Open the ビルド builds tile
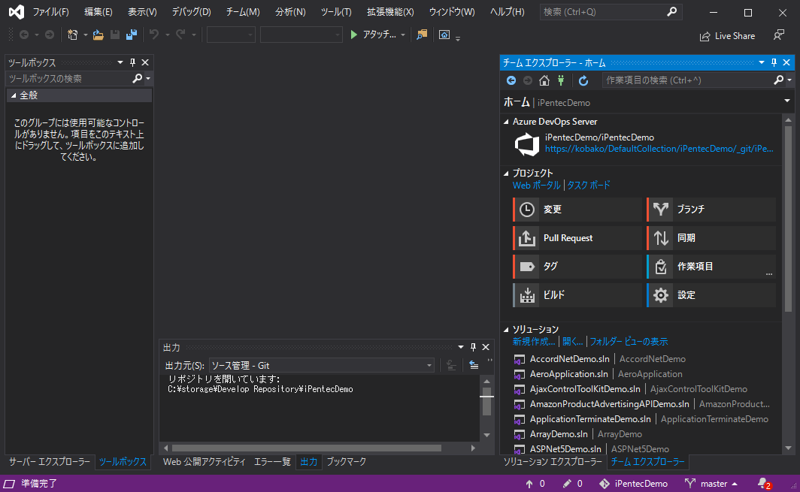Image resolution: width=800 pixels, height=492 pixels. [x=577, y=295]
